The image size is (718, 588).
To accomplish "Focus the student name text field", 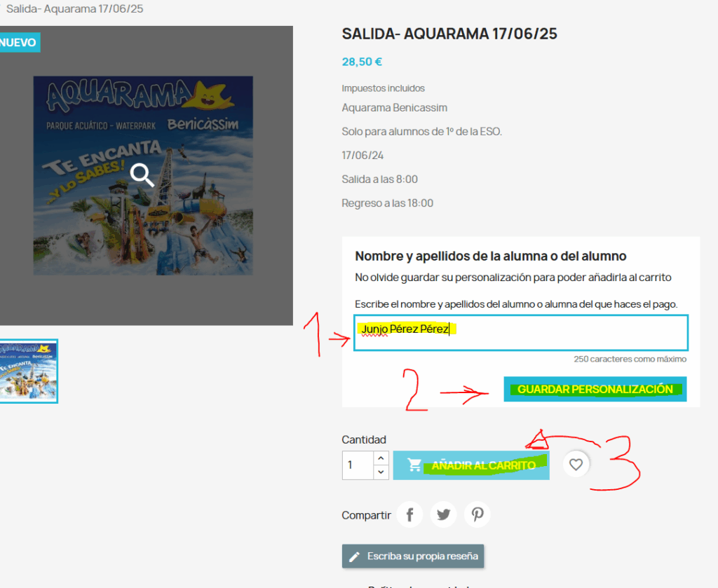I will pyautogui.click(x=521, y=333).
